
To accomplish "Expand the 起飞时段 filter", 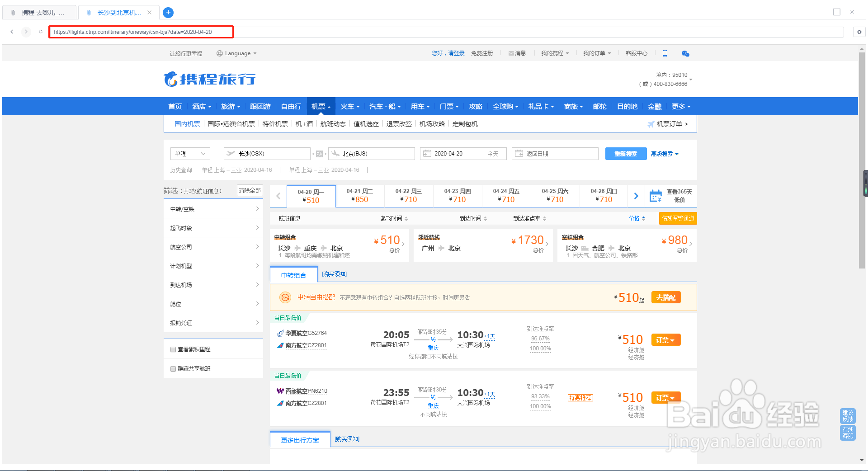I will pyautogui.click(x=213, y=228).
